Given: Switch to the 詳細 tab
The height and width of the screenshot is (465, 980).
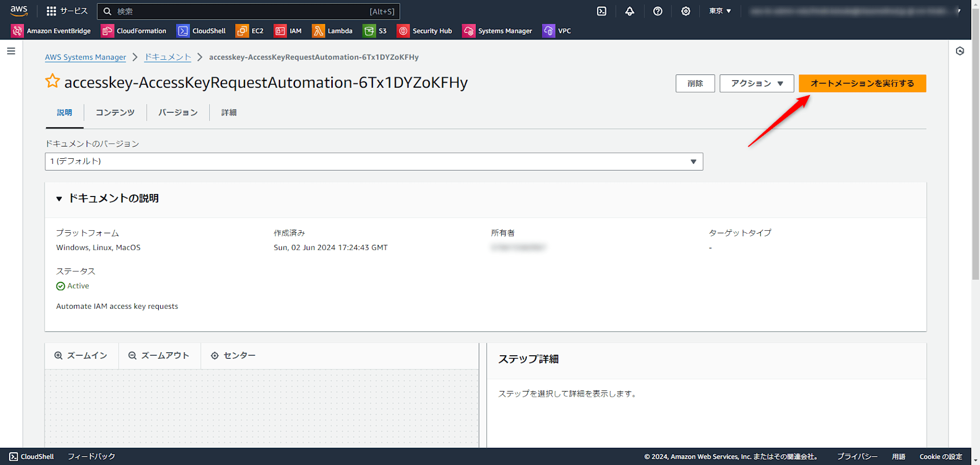Looking at the screenshot, I should (229, 113).
